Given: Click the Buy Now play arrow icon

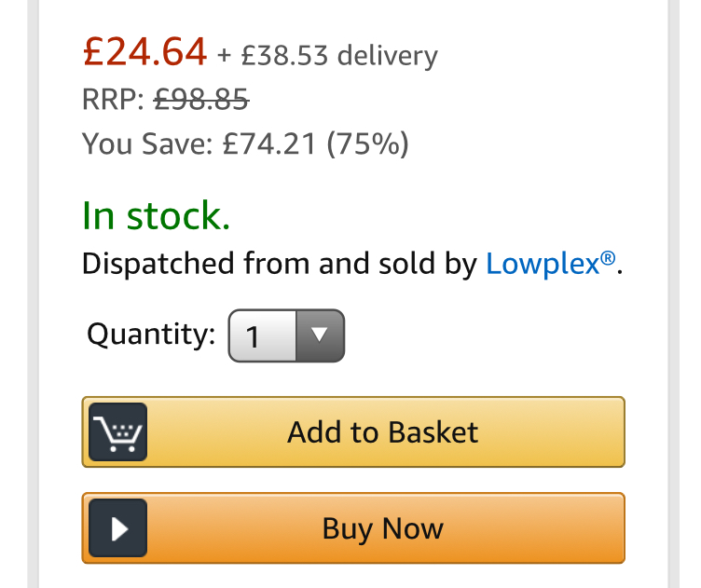Looking at the screenshot, I should pos(118,527).
